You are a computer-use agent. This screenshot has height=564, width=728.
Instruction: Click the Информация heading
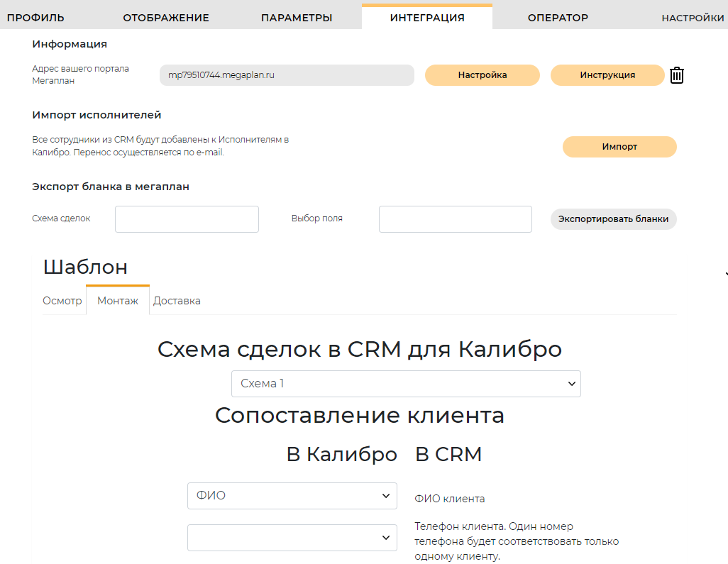pyautogui.click(x=70, y=44)
